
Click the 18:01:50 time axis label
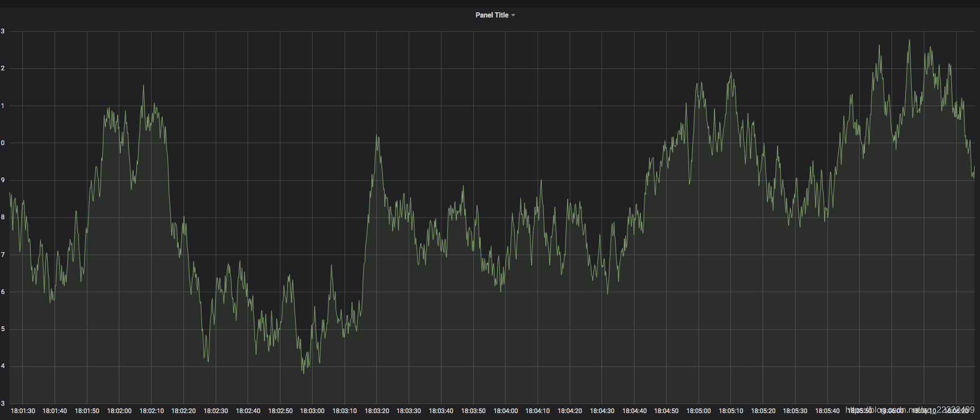pyautogui.click(x=87, y=411)
